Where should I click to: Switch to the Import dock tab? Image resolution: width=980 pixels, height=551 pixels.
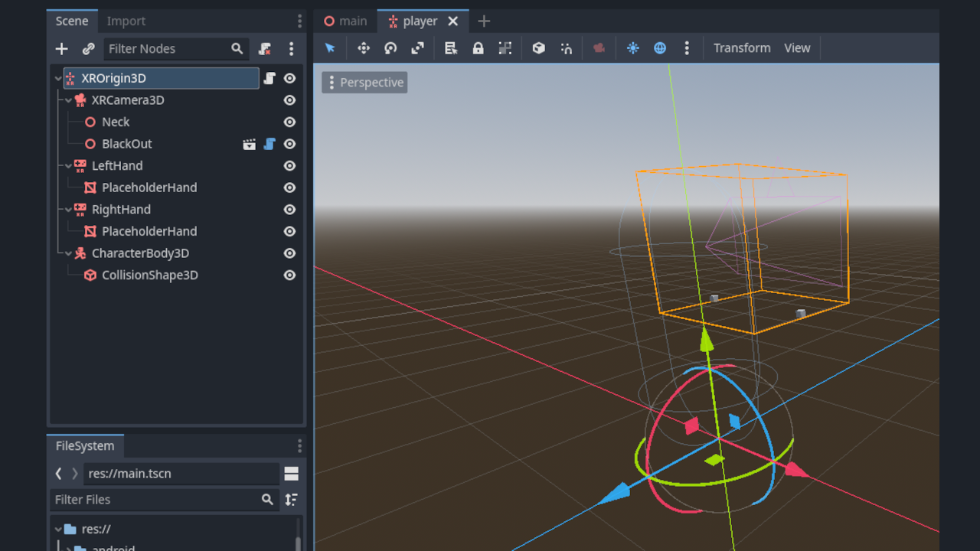[126, 21]
